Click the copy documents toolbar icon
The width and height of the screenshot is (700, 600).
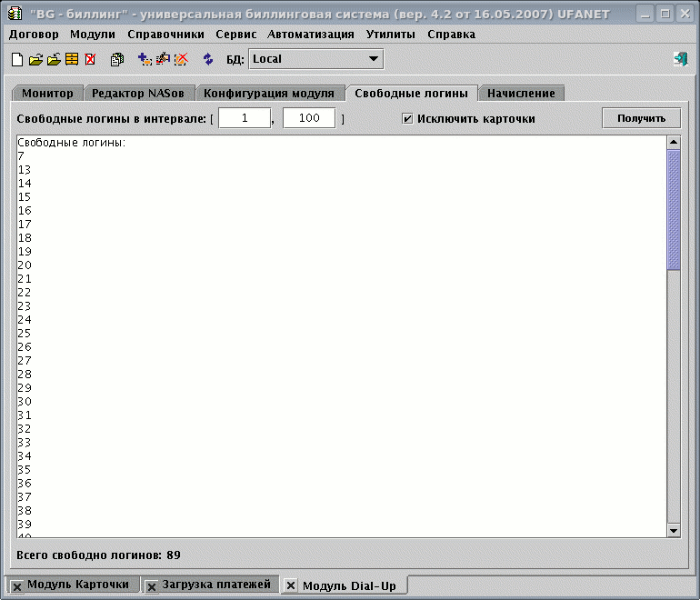117,60
